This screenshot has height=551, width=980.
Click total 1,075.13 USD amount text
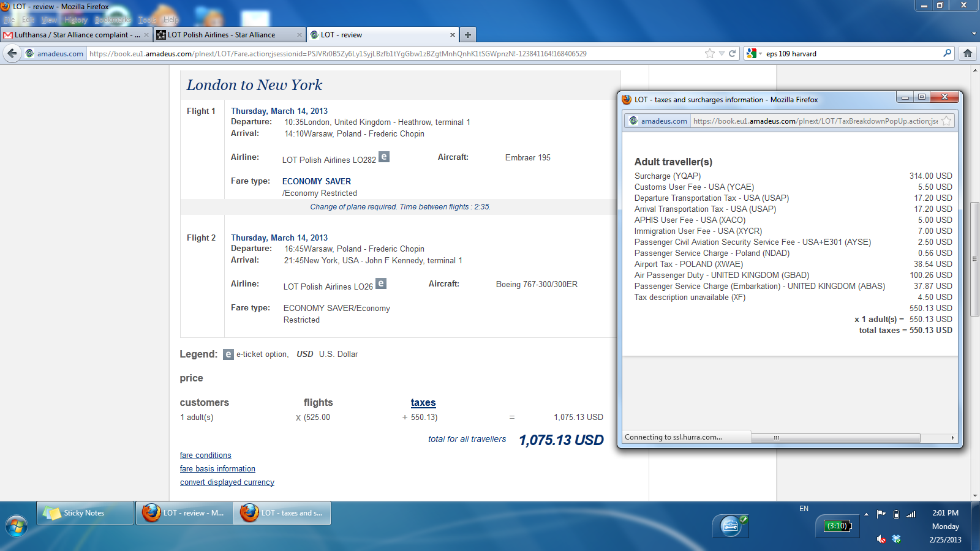[x=561, y=440]
